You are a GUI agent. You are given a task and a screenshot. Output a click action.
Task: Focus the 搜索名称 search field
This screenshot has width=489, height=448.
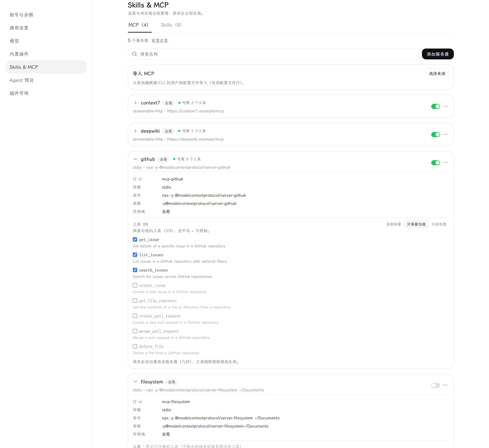[273, 54]
